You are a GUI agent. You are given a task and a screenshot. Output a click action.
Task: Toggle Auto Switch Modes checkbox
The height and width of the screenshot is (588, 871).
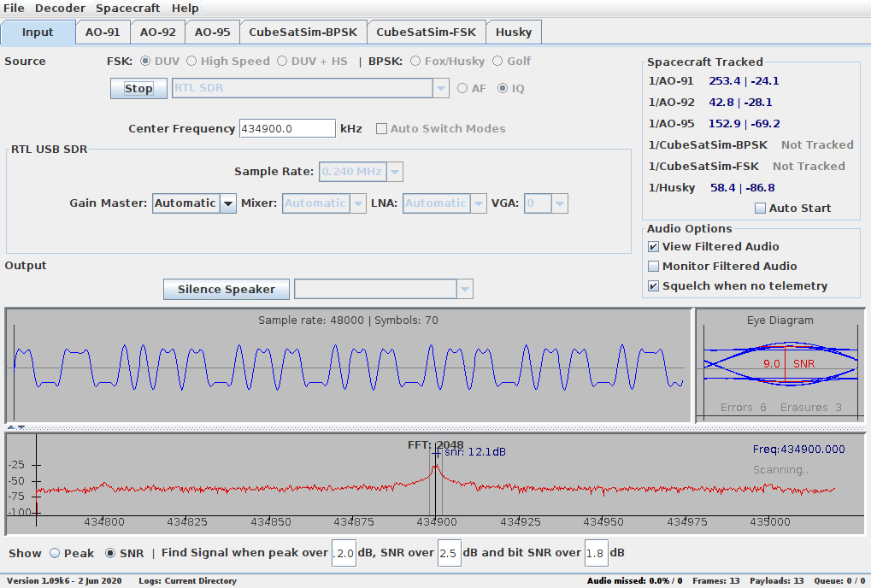click(x=441, y=129)
